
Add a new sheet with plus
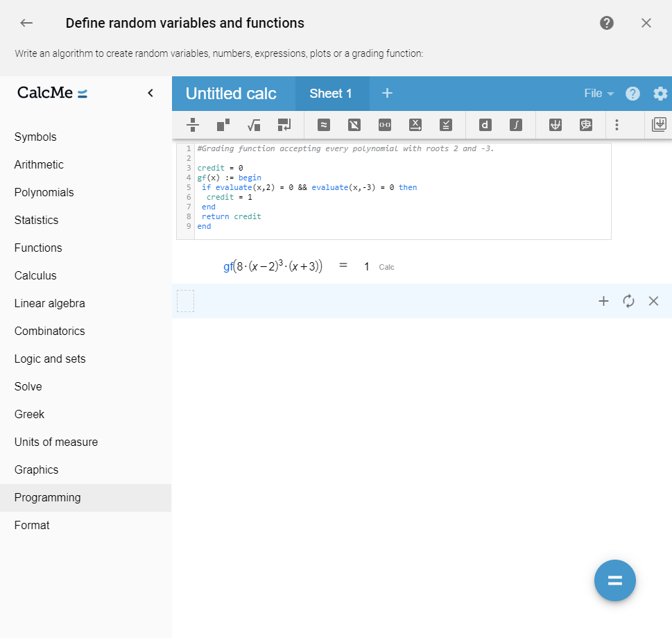click(387, 93)
